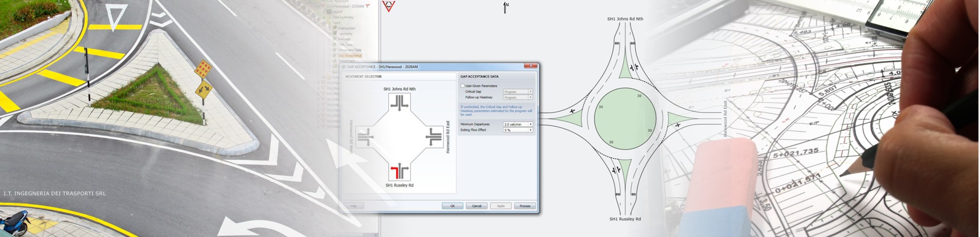Select Data Summary in the project tree
This screenshot has height=237, width=980.
pos(344,17)
